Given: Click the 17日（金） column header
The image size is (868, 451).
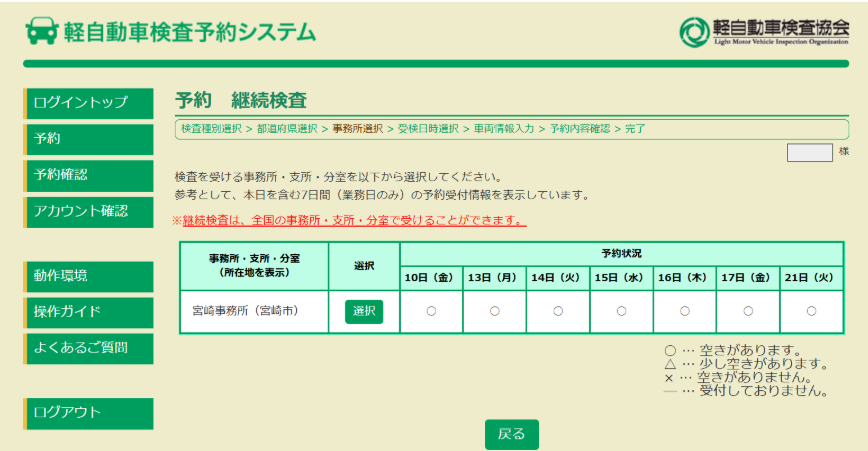Looking at the screenshot, I should (x=748, y=278).
